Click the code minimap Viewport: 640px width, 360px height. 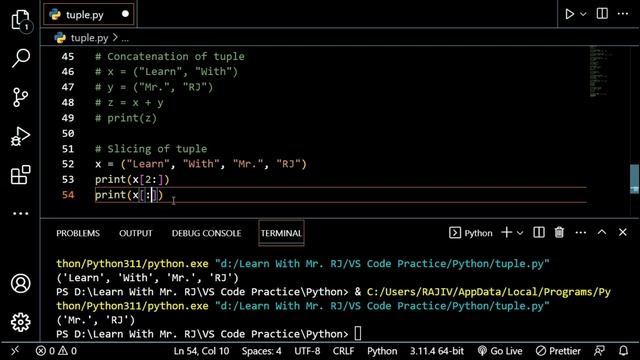600,71
